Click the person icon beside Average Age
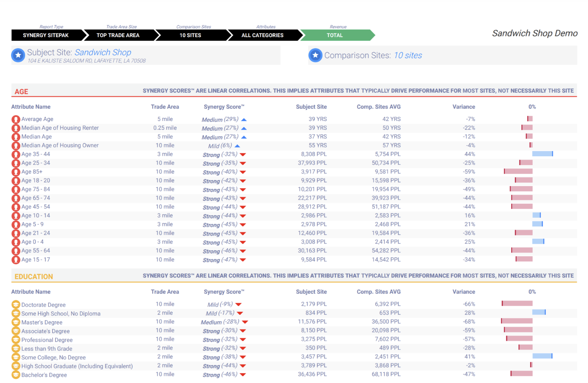The image size is (588, 383). (x=16, y=119)
